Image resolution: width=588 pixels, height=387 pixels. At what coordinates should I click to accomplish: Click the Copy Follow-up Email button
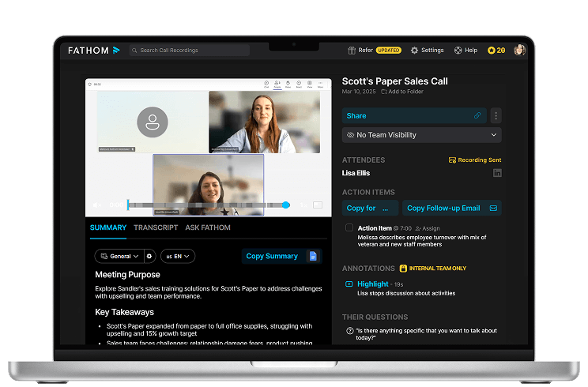point(451,208)
